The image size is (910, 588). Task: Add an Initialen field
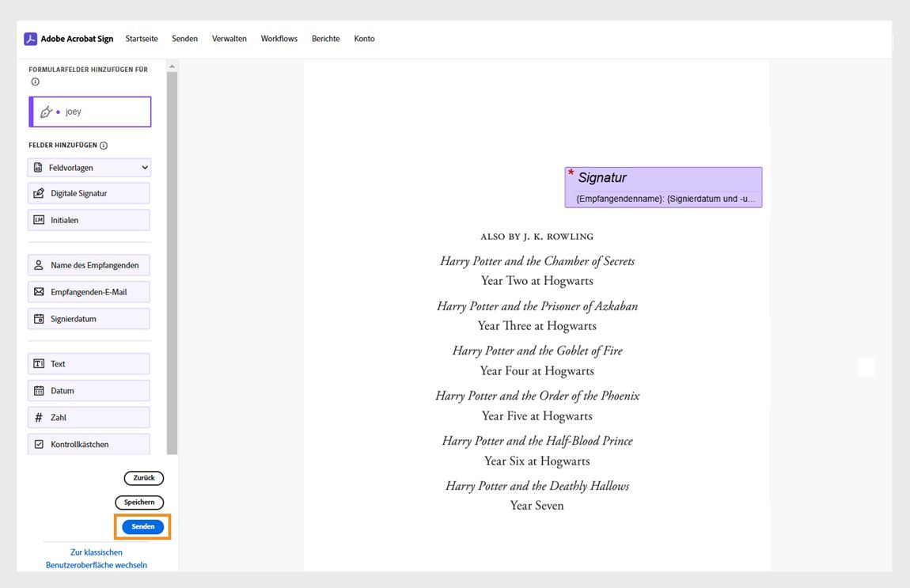tap(89, 220)
